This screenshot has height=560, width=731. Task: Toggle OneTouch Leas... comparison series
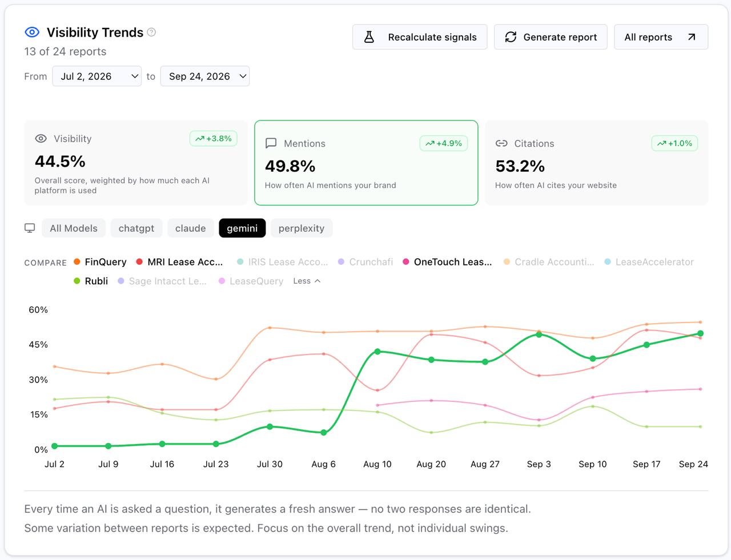tap(447, 262)
